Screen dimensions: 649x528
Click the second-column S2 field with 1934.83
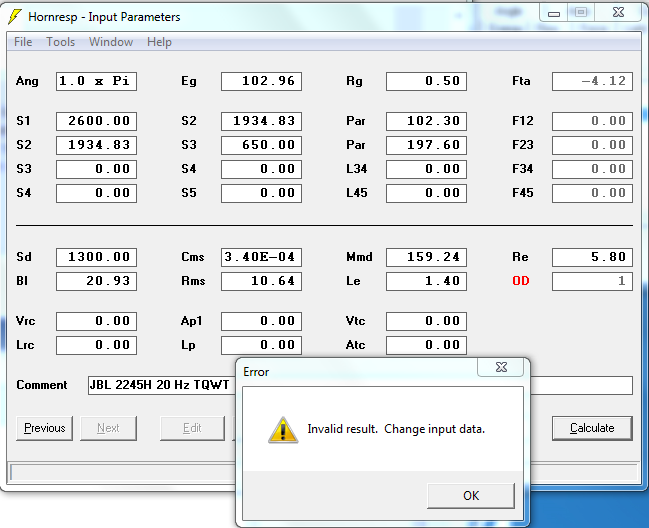pyautogui.click(x=261, y=121)
